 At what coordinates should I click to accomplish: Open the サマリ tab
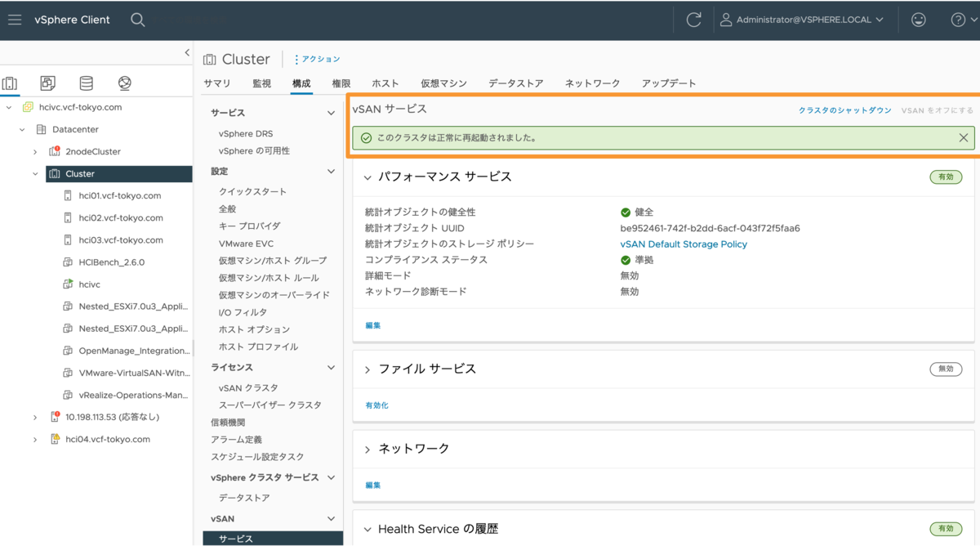(x=217, y=83)
